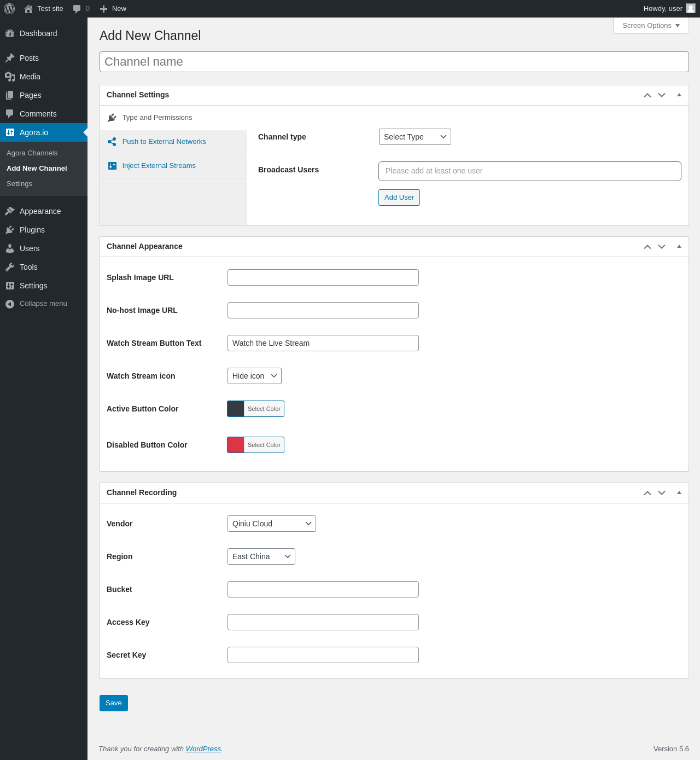Switch to Inject External Streams tab
Screen dimensions: 700x760
click(x=159, y=166)
